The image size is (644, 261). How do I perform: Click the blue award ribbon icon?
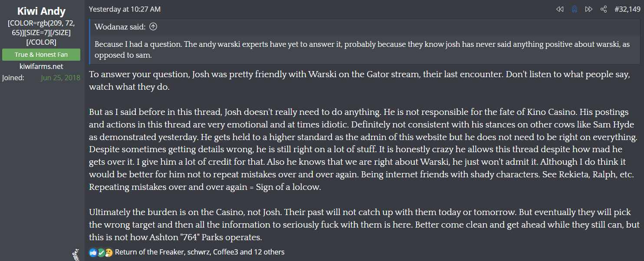pos(574,9)
